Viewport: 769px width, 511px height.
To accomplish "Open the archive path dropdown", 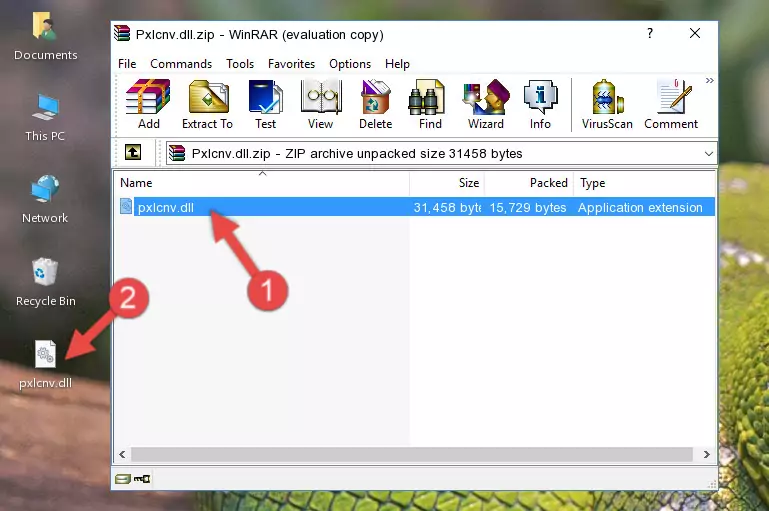I will pos(709,153).
